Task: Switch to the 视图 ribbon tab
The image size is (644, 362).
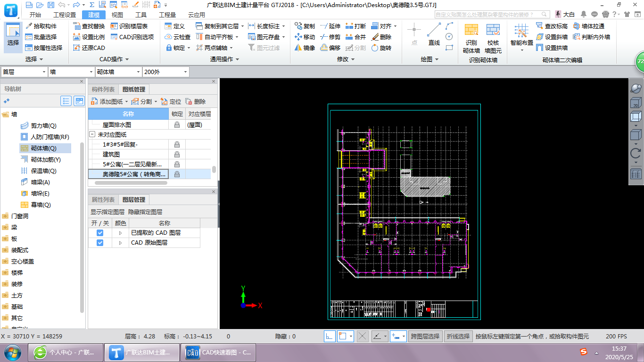Action: click(x=117, y=15)
